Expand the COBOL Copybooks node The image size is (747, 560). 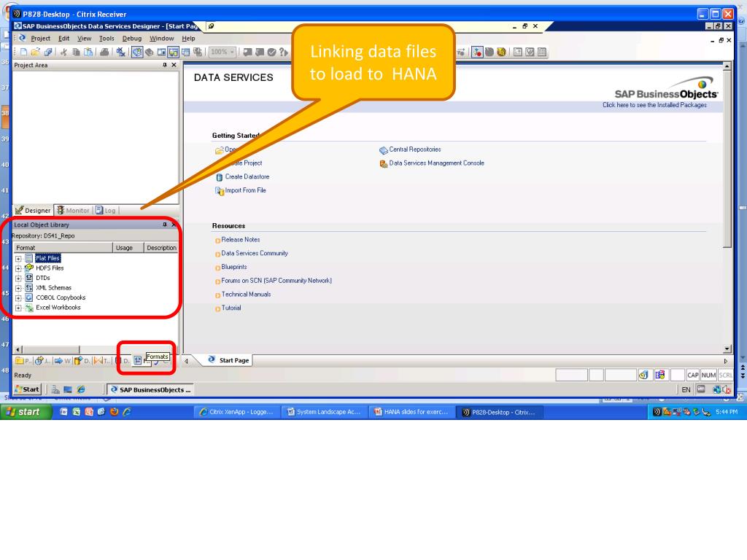18,298
